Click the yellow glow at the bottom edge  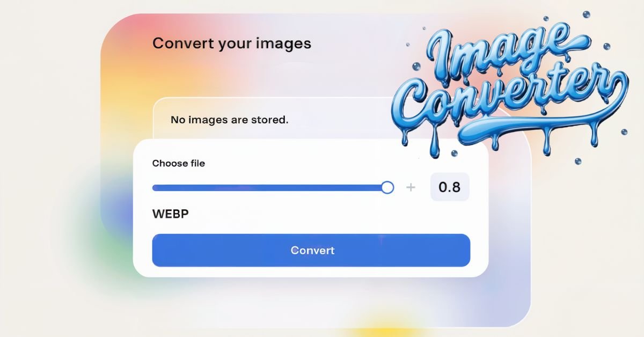(x=385, y=328)
